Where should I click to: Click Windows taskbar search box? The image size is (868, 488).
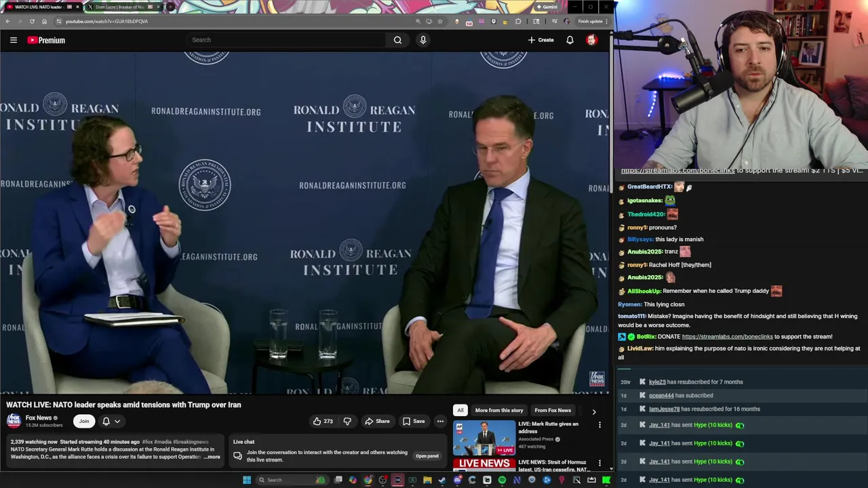(x=290, y=480)
